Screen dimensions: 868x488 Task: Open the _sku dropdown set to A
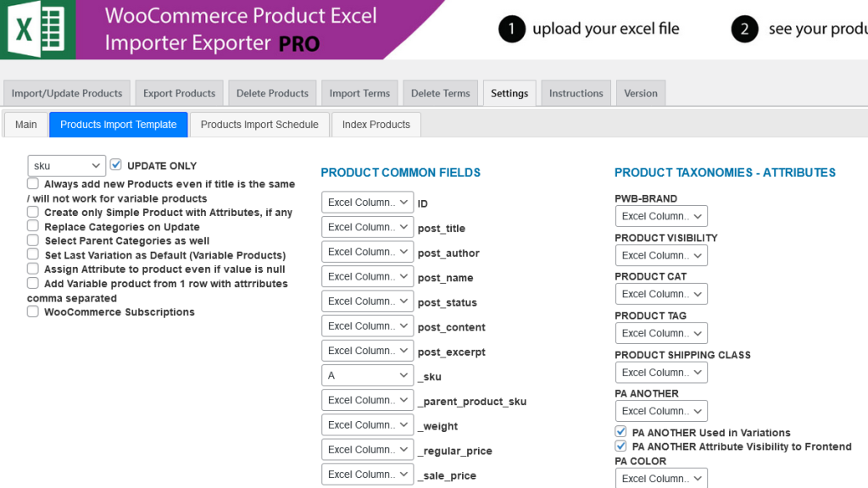[x=368, y=375]
